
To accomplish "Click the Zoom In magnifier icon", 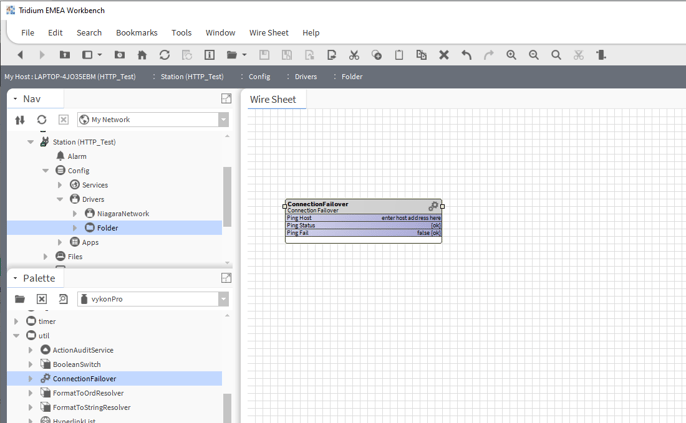I will (511, 55).
